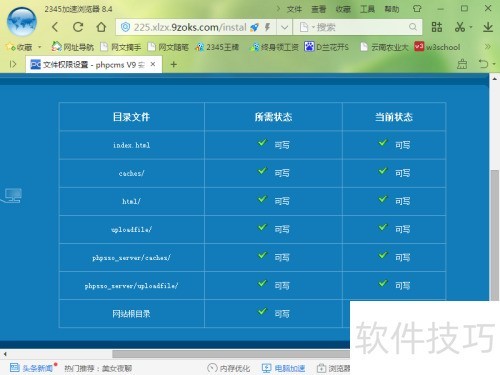This screenshot has height=375, width=500.
Task: Click the robot assistant icon on the tab bar
Action: click(462, 64)
